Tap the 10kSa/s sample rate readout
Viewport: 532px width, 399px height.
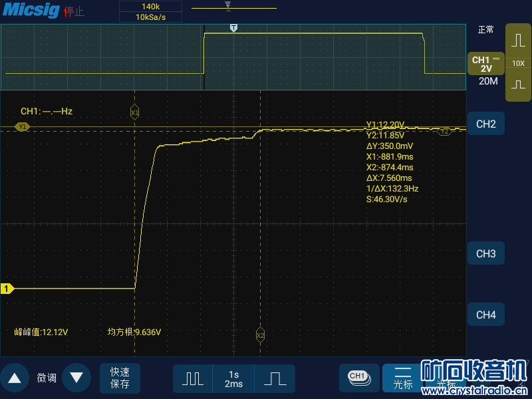151,17
